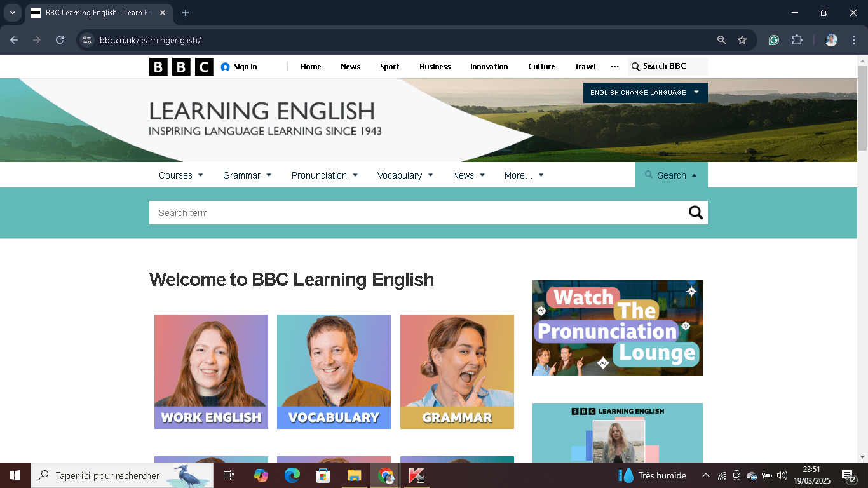Screen dimensions: 868x488
Task: Click the magnifier icon in the Search term bar
Action: point(696,212)
